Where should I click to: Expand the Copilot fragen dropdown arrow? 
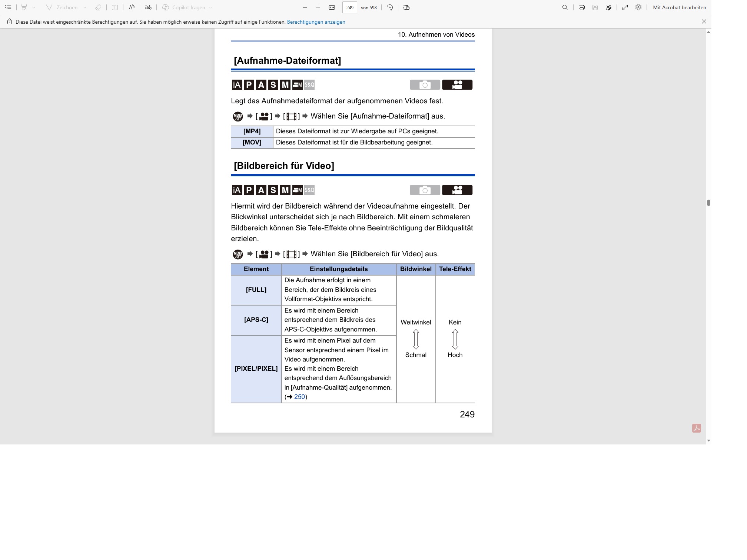[x=210, y=7]
